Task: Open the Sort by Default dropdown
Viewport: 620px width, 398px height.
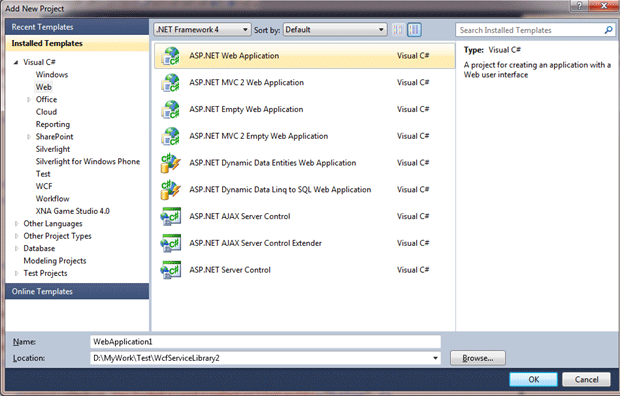Action: click(x=335, y=30)
